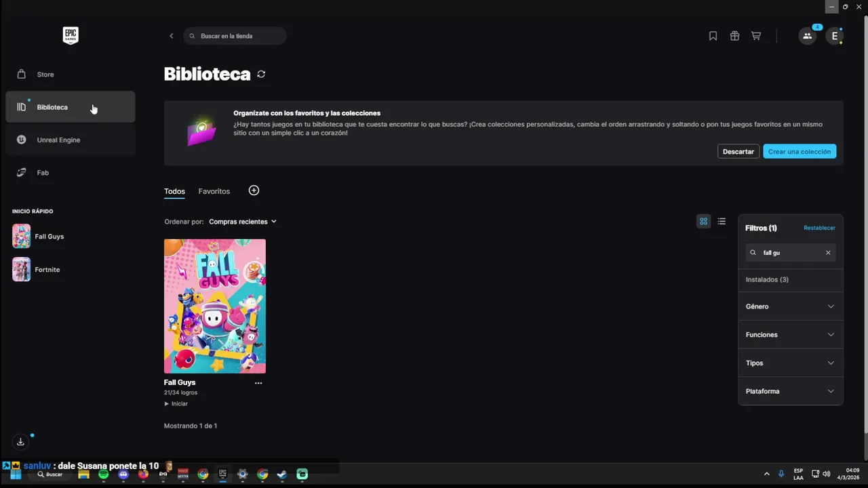Open the Fall Guys game cover
868x488 pixels.
(215, 306)
